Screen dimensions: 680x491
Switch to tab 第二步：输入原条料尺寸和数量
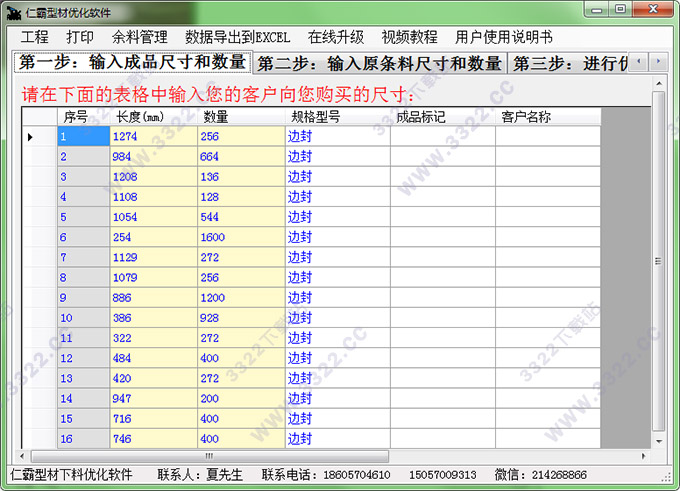click(379, 64)
